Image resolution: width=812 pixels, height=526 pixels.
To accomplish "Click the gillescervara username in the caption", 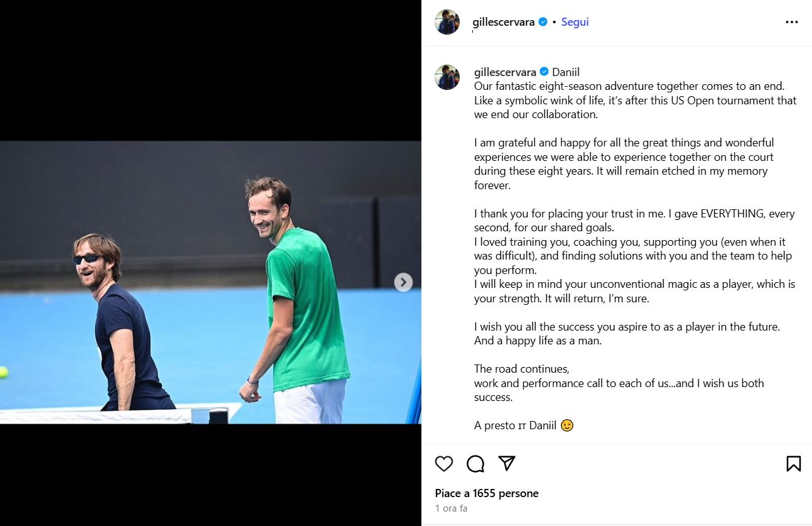I will [506, 72].
